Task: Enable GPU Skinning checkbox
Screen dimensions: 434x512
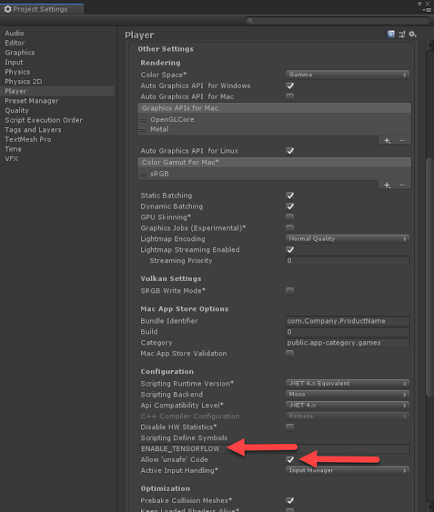Action: [290, 217]
